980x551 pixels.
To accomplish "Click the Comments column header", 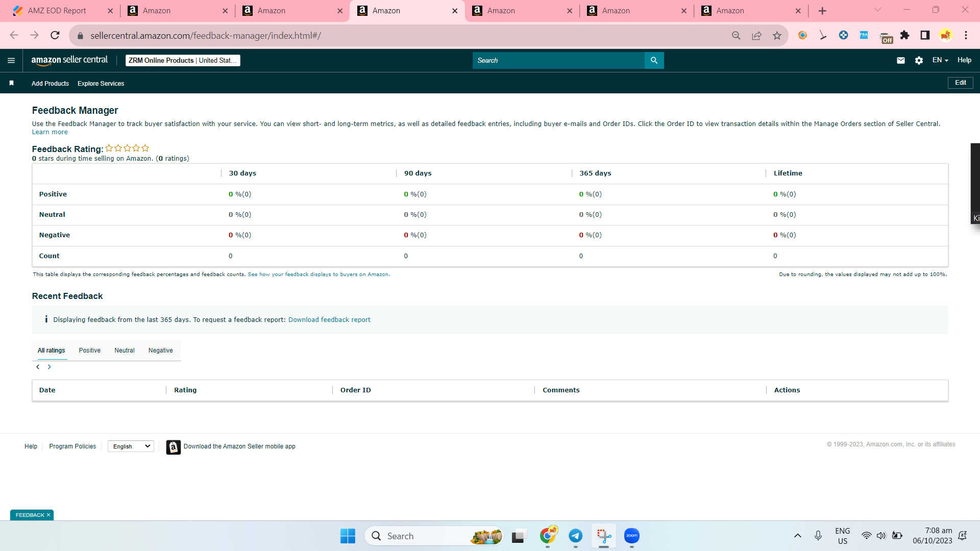I will [561, 390].
